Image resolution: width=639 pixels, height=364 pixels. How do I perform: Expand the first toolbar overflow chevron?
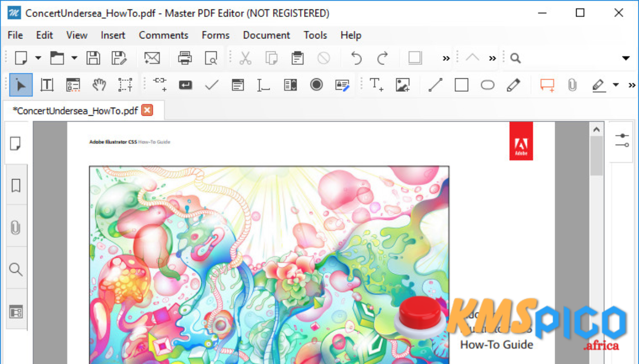pos(446,58)
